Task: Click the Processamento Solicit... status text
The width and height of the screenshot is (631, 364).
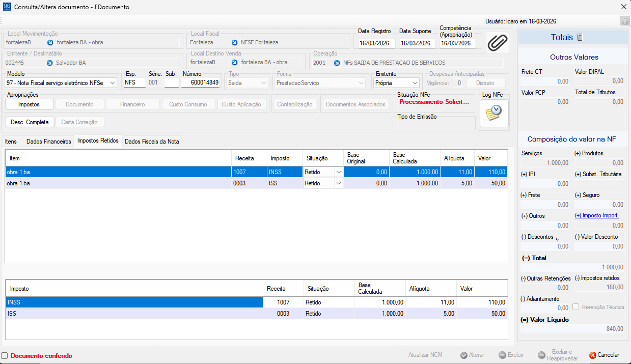Action: [433, 102]
